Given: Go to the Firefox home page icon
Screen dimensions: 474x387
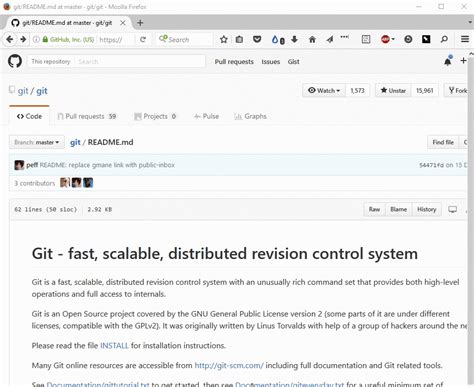Looking at the screenshot, I should click(x=312, y=39).
